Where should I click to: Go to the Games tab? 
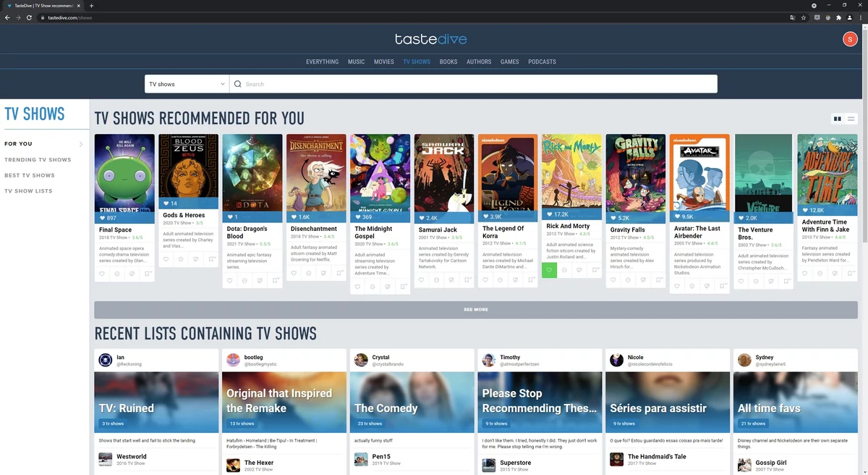[x=510, y=62]
